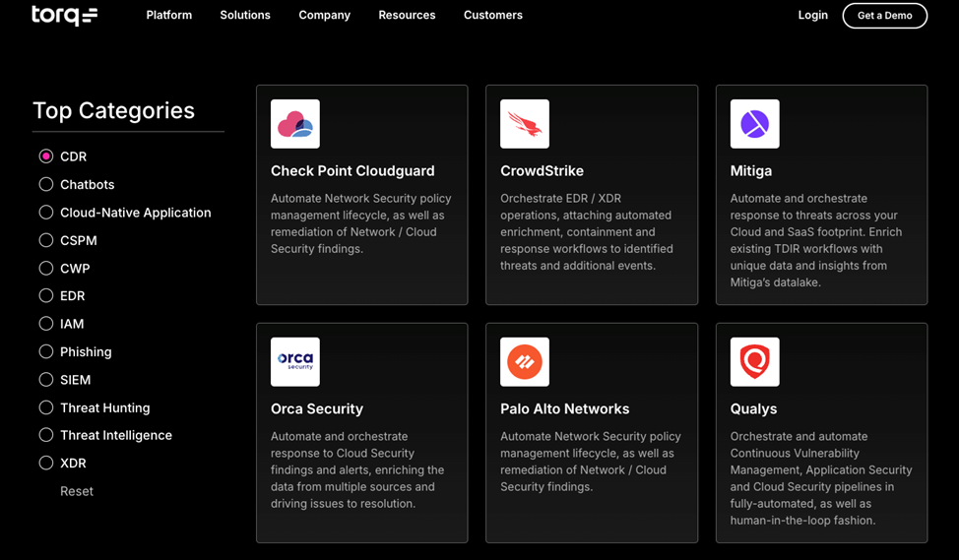Click the Palo Alto Networks logo icon
Viewport: 959px width, 560px height.
(525, 361)
